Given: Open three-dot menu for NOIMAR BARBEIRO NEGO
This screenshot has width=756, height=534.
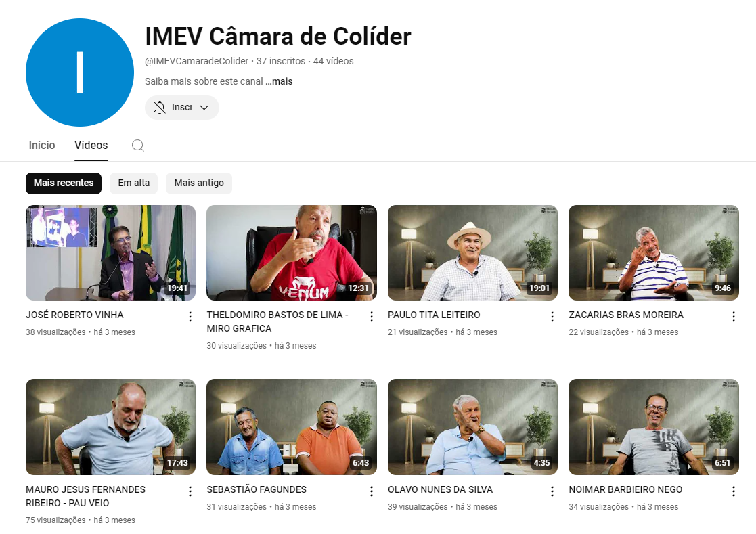Looking at the screenshot, I should 734,491.
